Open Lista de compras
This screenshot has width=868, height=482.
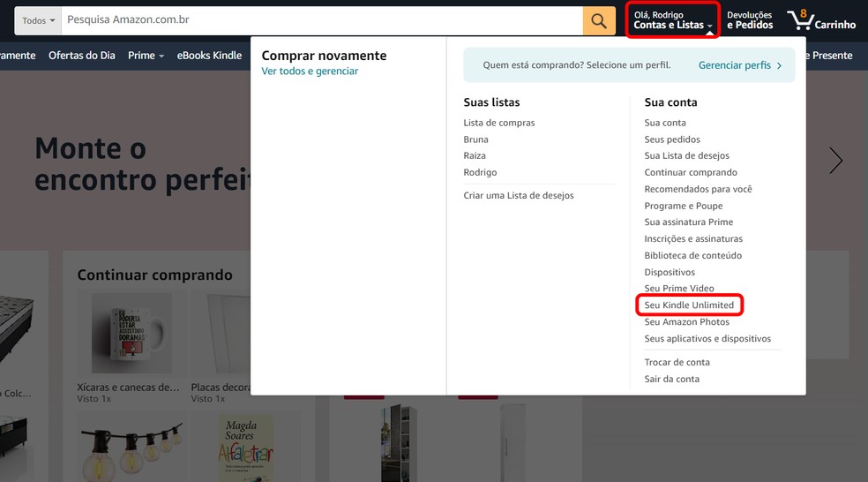498,123
